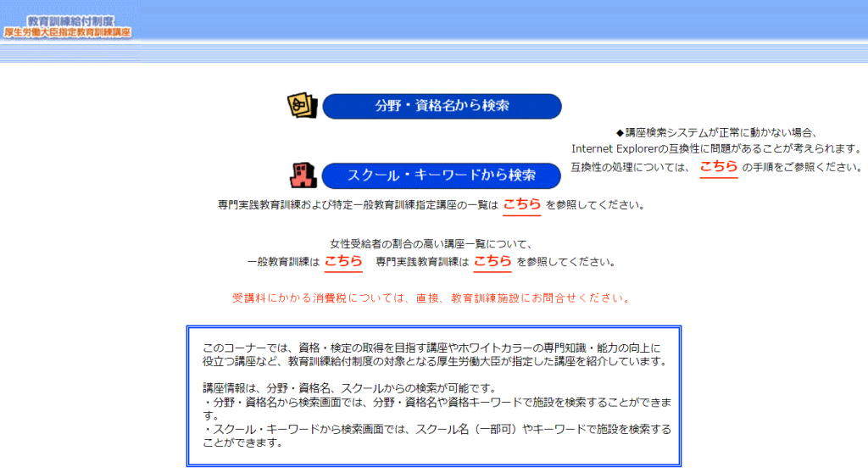Click the yellow folder icon beside 分野・資格名から検索
868x473 pixels.
click(x=303, y=105)
